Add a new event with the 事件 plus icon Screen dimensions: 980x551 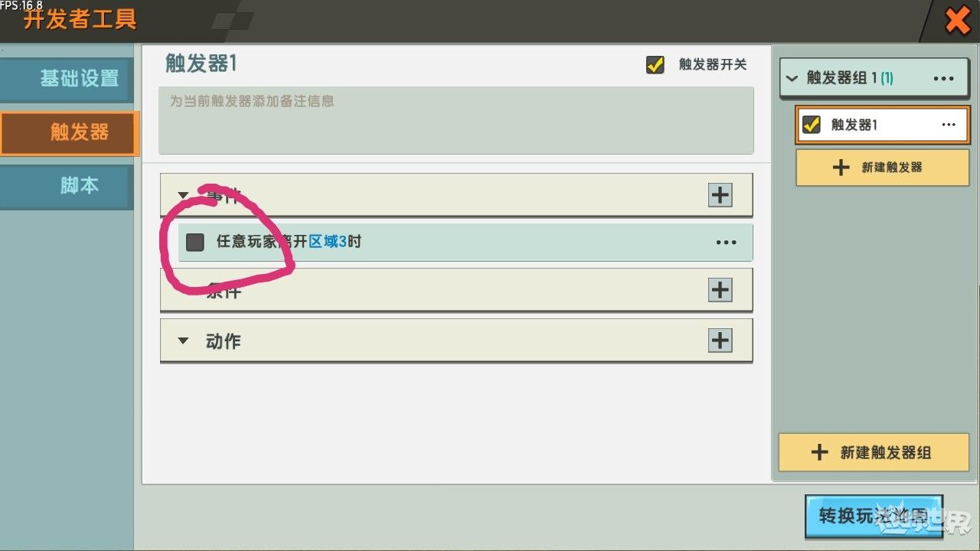click(720, 195)
